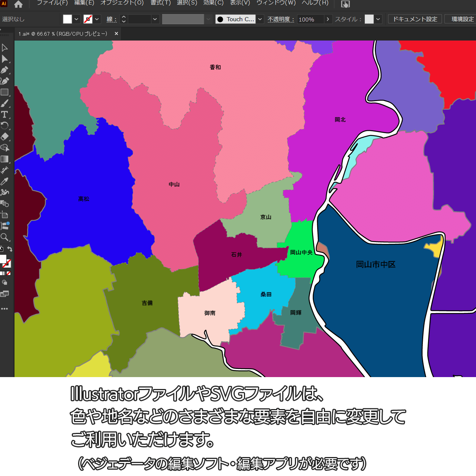Swap fill and stroke colors
Viewport: 476px width, 476px height.
10,249
